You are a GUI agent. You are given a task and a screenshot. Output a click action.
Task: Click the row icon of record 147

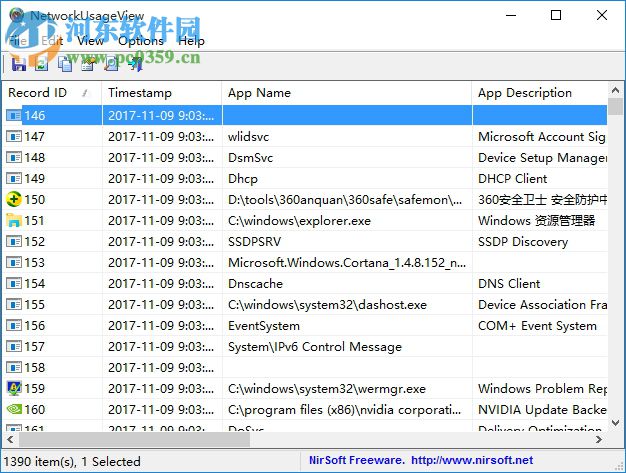pyautogui.click(x=14, y=137)
